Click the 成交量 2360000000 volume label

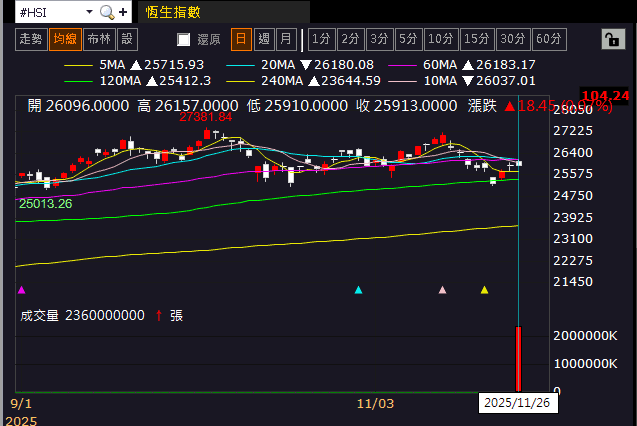82,316
